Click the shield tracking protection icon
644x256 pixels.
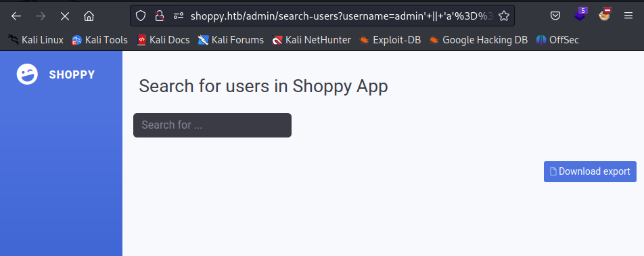point(141,16)
